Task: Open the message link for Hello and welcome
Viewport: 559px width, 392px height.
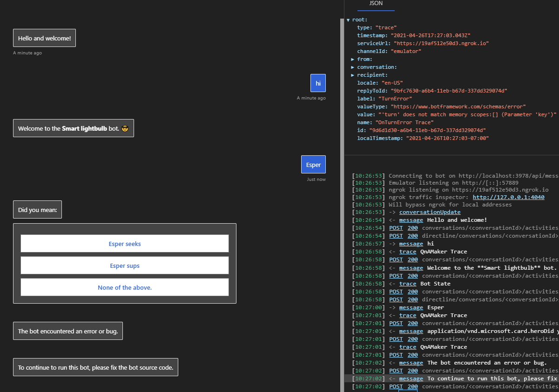Action: (x=411, y=219)
